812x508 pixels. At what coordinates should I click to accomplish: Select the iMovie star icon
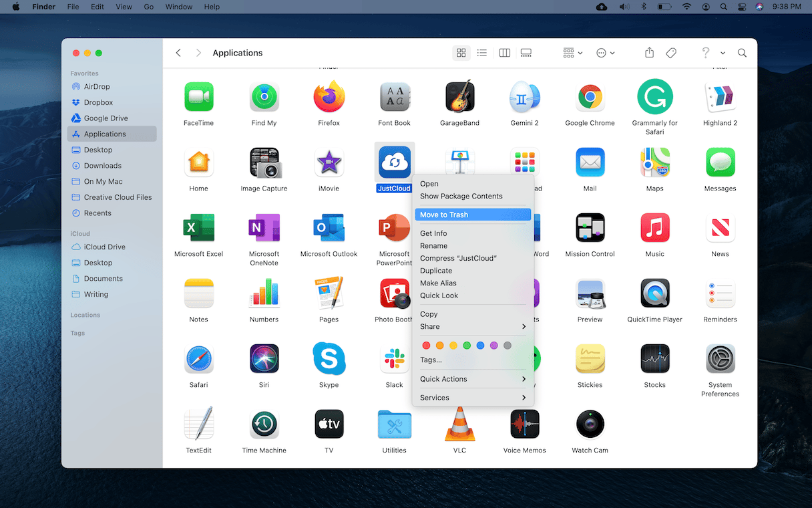(329, 163)
